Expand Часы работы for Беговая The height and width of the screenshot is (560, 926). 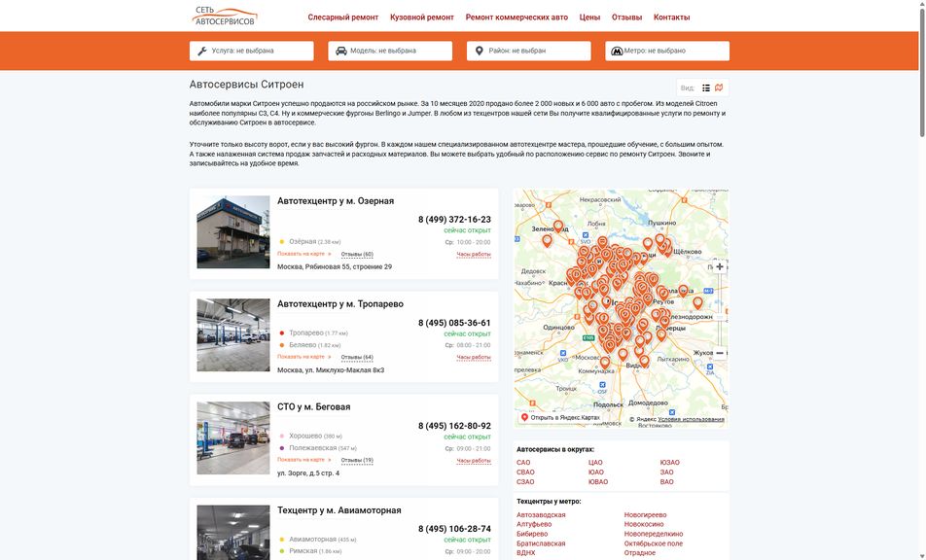(x=474, y=460)
